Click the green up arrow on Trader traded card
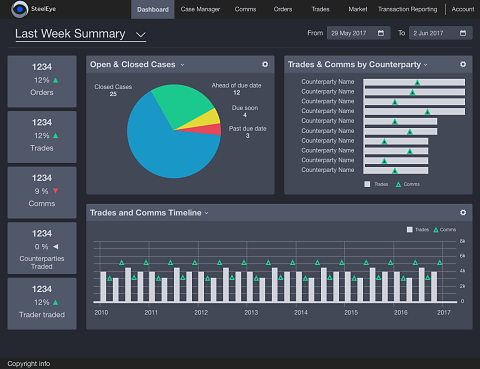The image size is (480, 369). pyautogui.click(x=56, y=302)
